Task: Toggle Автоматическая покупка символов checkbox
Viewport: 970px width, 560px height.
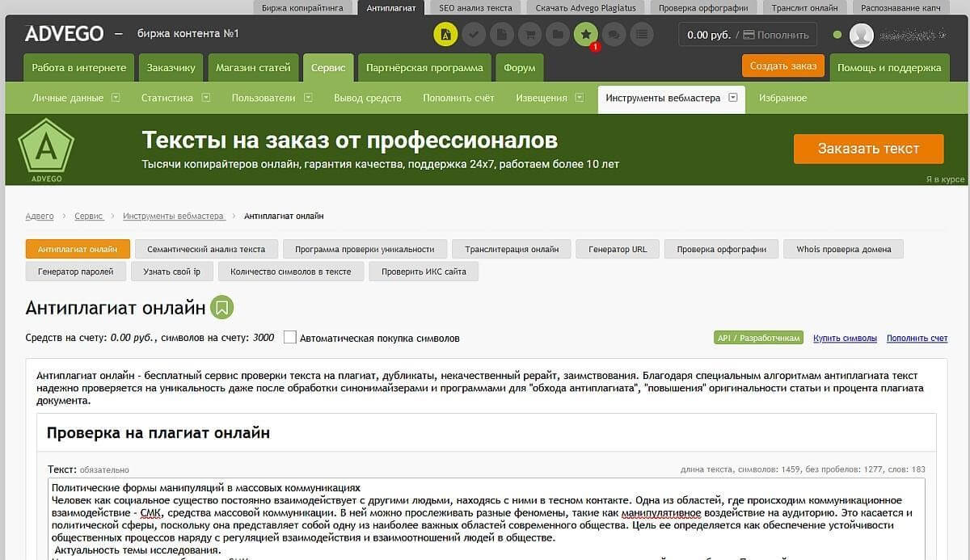Action: pyautogui.click(x=290, y=337)
